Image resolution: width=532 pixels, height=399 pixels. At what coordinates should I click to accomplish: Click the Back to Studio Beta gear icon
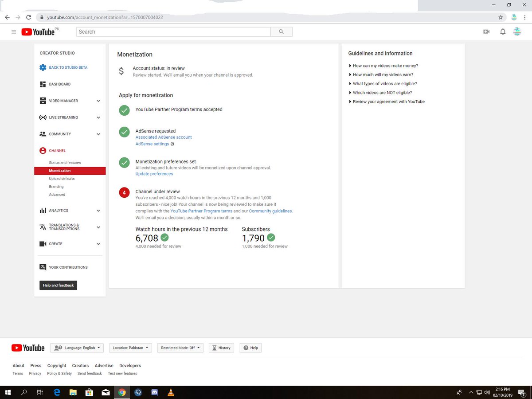coord(43,67)
